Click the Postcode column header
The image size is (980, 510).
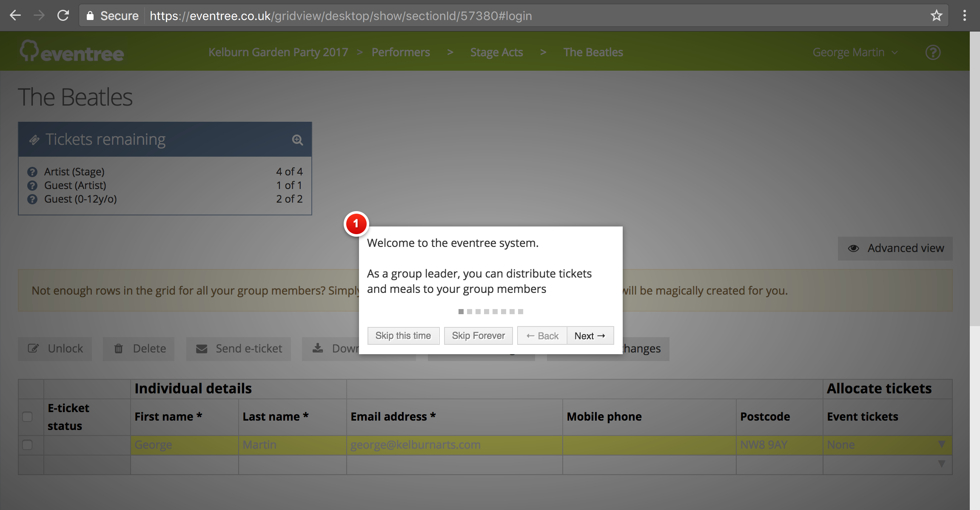click(779, 417)
